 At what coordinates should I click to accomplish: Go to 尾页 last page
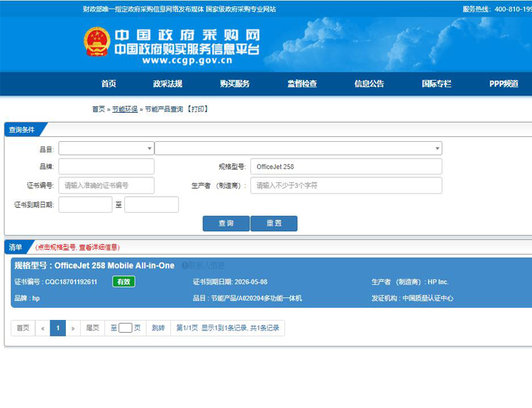(92, 328)
